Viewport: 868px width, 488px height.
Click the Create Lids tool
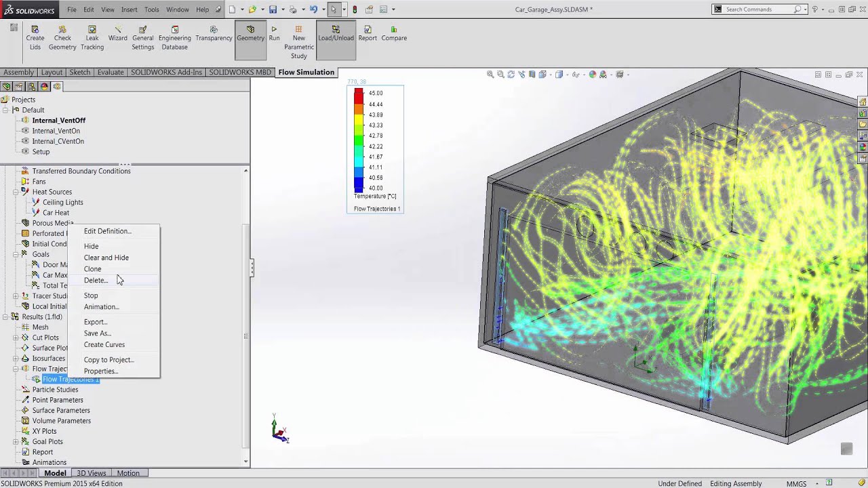[x=35, y=38]
